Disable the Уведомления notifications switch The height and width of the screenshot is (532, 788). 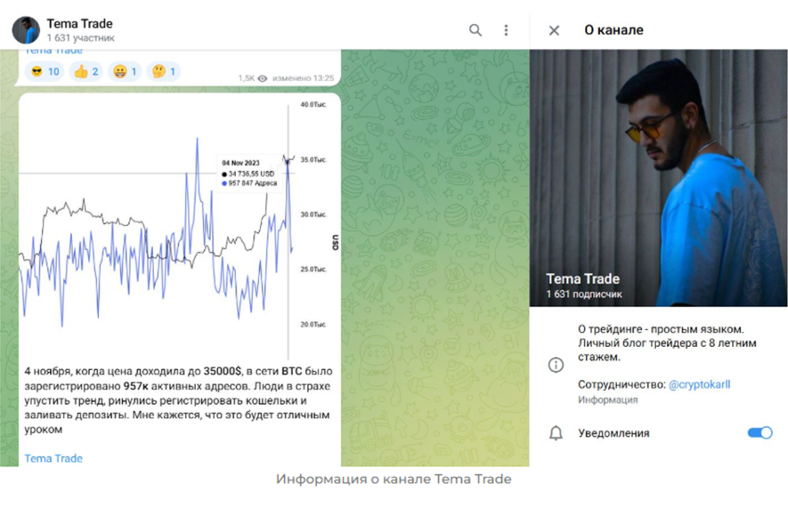[x=758, y=432]
